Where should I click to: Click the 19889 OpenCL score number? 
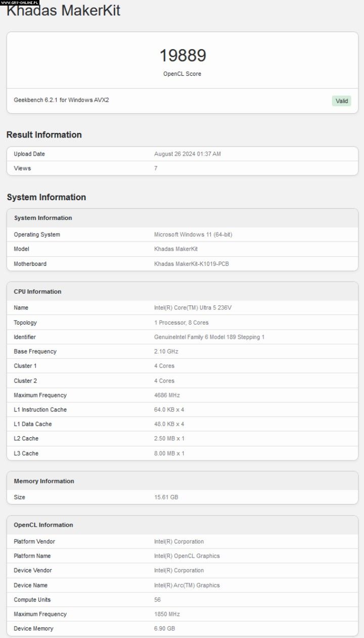[183, 56]
